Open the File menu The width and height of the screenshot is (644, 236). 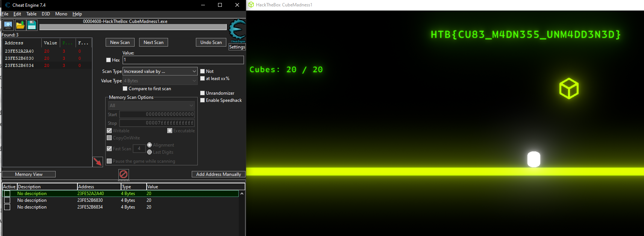pos(5,14)
